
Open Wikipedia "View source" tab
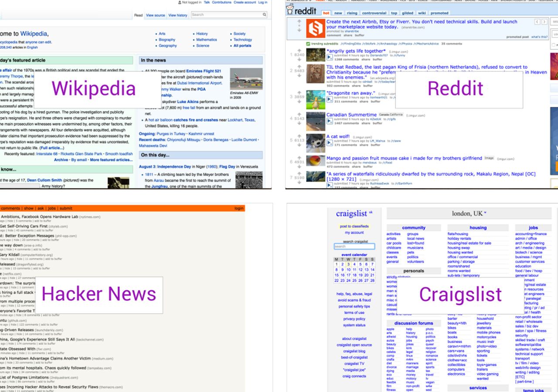click(156, 15)
